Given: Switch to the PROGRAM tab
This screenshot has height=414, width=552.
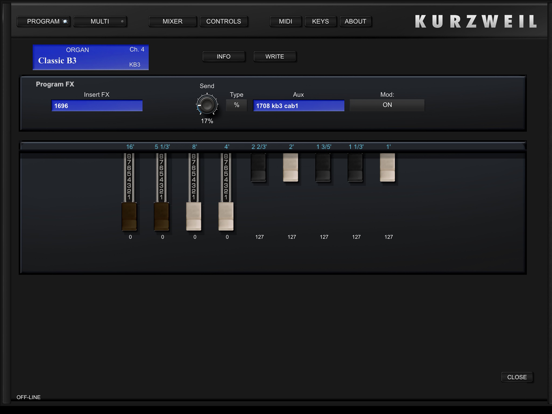Looking at the screenshot, I should 44,21.
